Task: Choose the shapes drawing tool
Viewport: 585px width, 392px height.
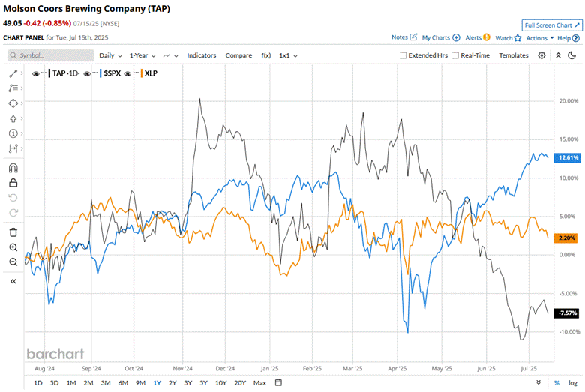Action: [13, 103]
